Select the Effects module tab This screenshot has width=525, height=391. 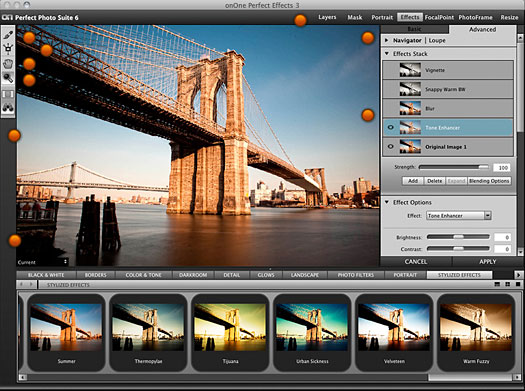(410, 17)
